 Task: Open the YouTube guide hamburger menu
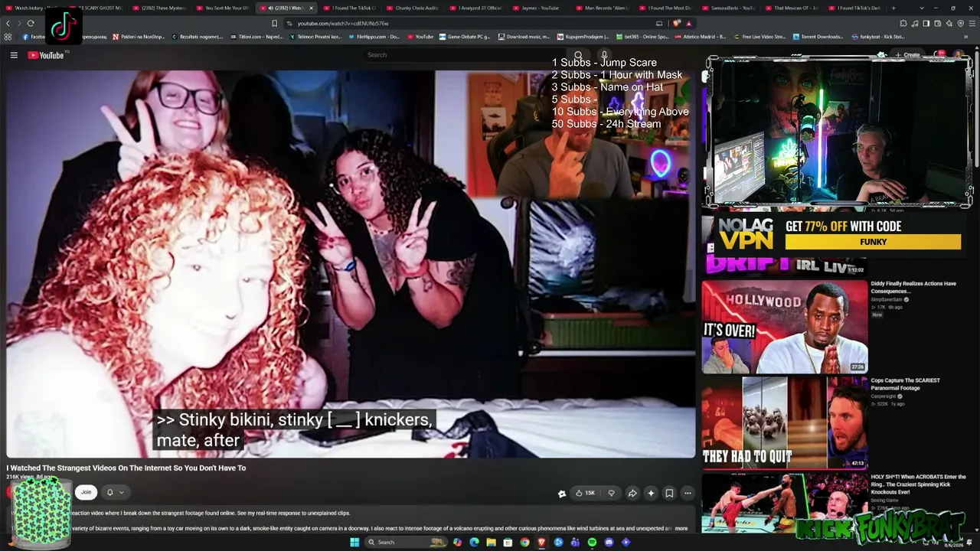14,55
